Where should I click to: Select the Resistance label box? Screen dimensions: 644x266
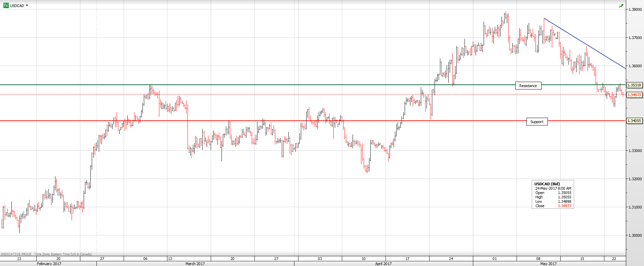528,86
